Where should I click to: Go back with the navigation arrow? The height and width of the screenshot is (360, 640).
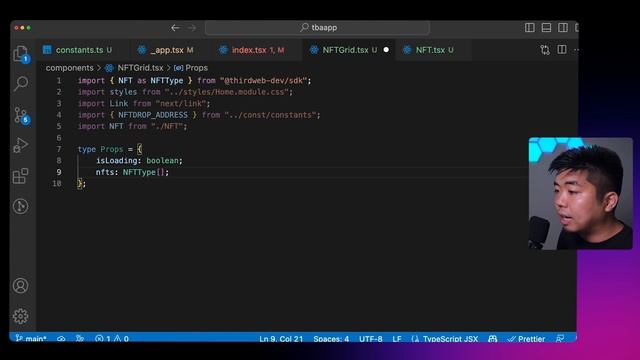(175, 28)
